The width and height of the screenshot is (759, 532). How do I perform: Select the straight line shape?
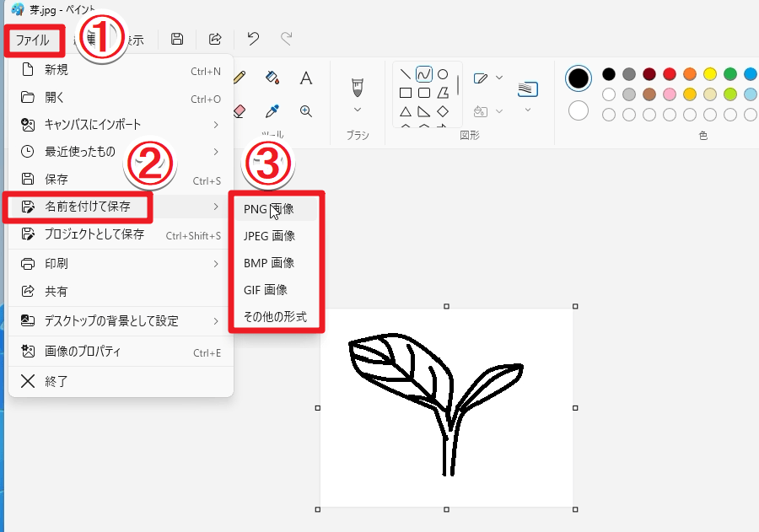(x=406, y=74)
